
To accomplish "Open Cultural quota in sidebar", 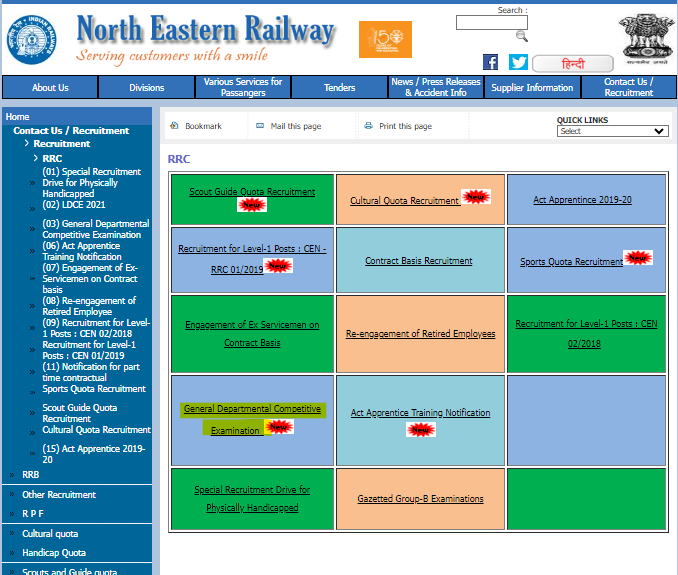I will pos(50,533).
